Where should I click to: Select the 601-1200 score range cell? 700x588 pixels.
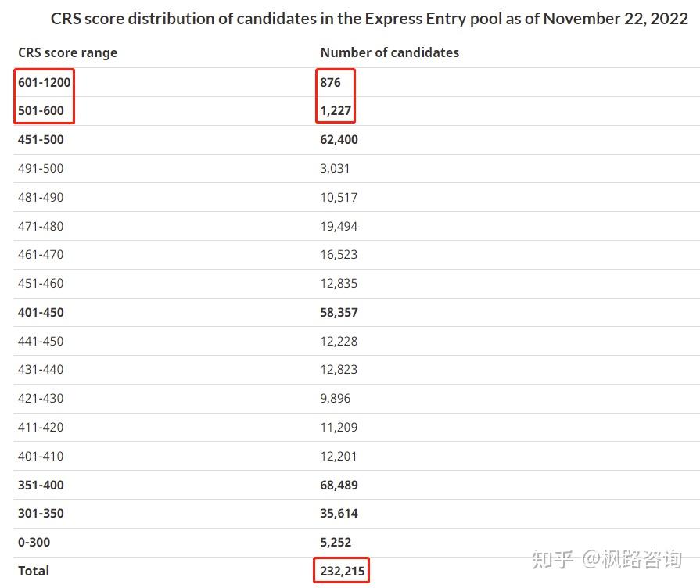pos(45,82)
